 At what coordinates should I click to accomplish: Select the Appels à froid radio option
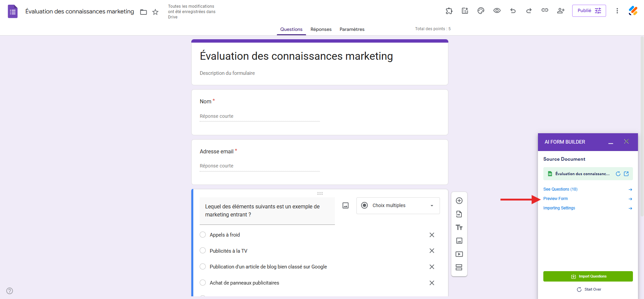(203, 235)
